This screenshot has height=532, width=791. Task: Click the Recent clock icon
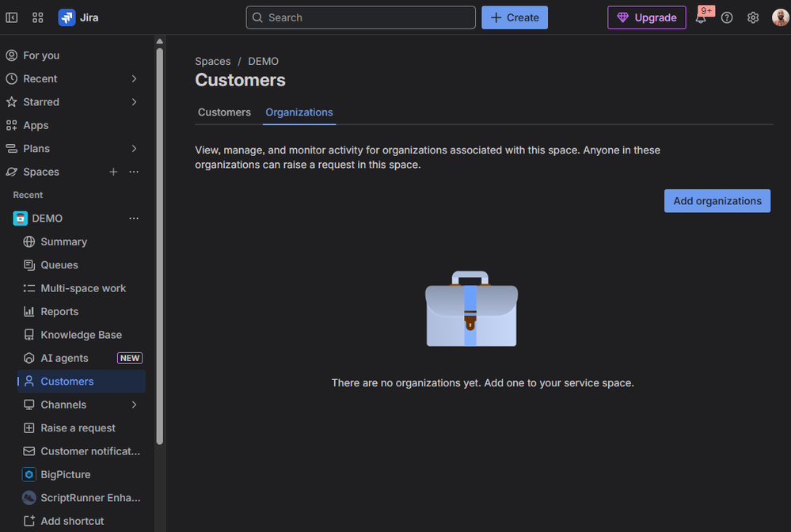coord(12,78)
